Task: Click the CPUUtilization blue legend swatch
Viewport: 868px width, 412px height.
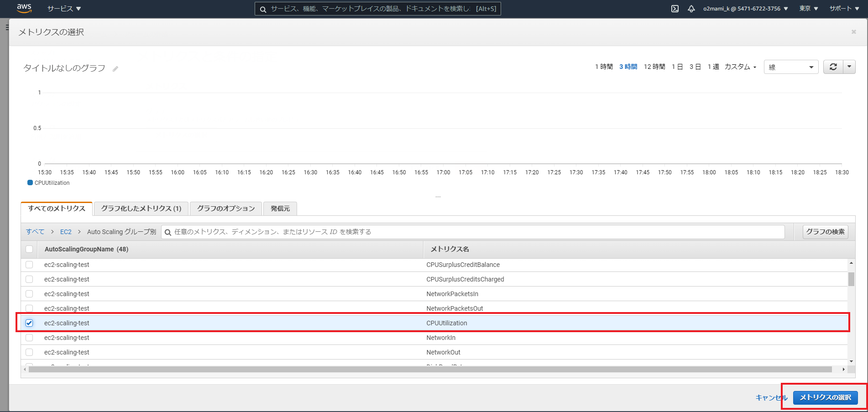Action: [30, 183]
